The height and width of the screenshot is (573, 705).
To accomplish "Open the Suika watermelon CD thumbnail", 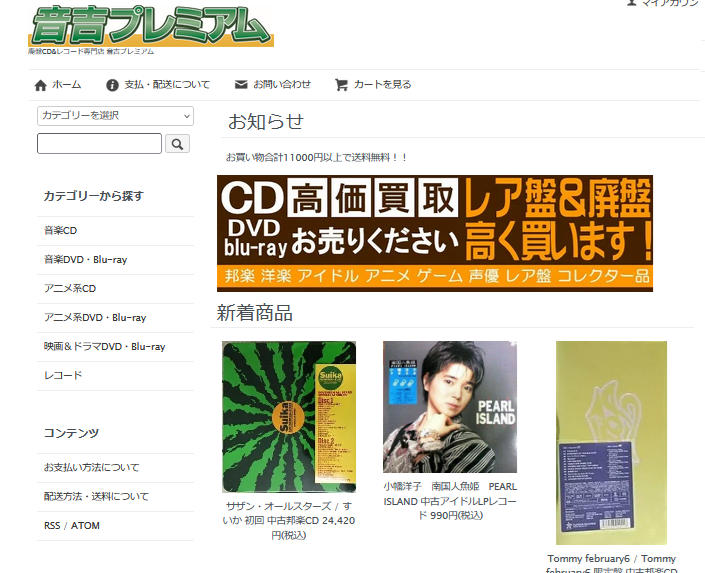I will pos(289,416).
